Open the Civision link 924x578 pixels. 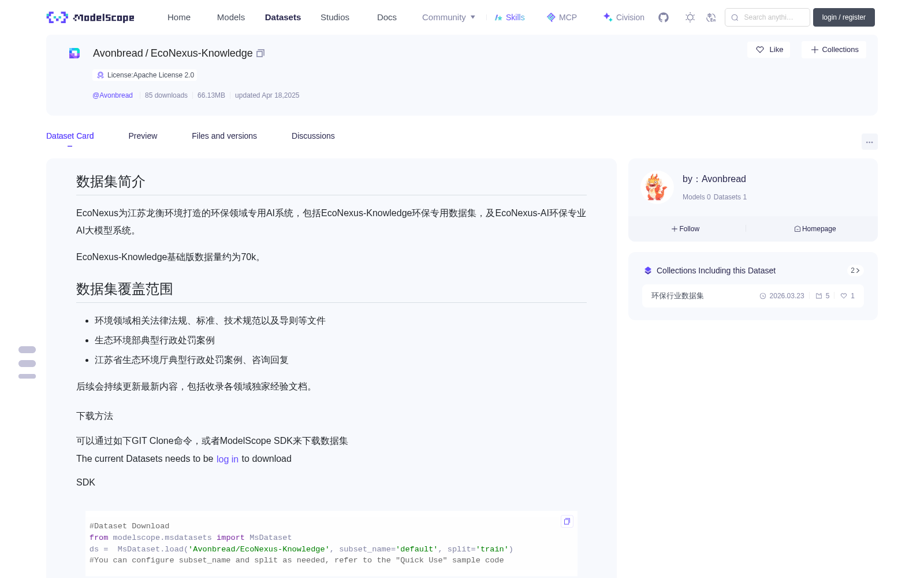(624, 17)
